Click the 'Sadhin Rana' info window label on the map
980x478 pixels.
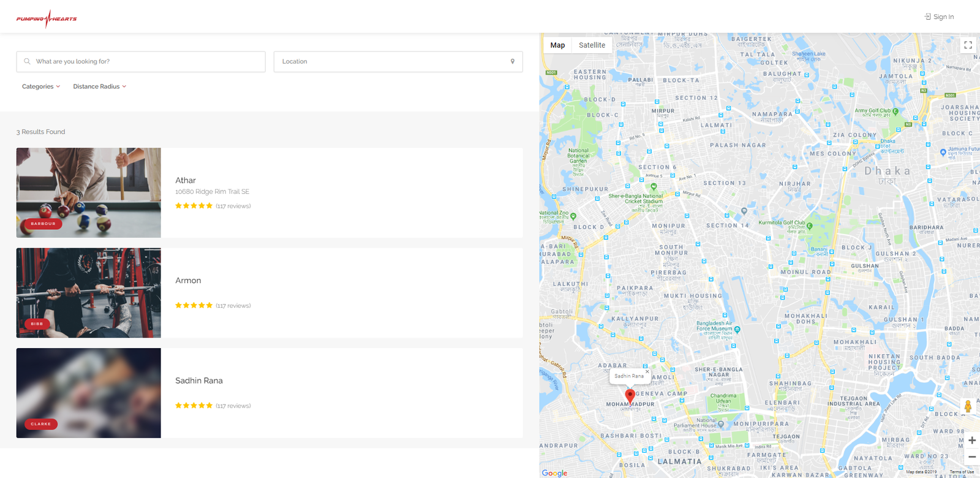click(x=629, y=376)
